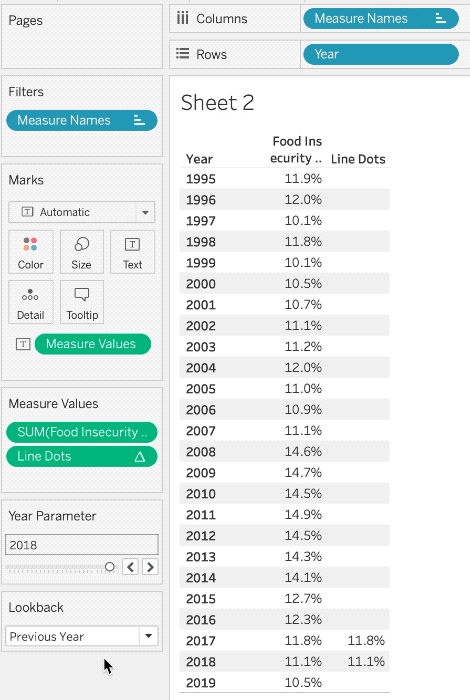
Task: Click the Year Parameter 2018 input field
Action: (82, 545)
